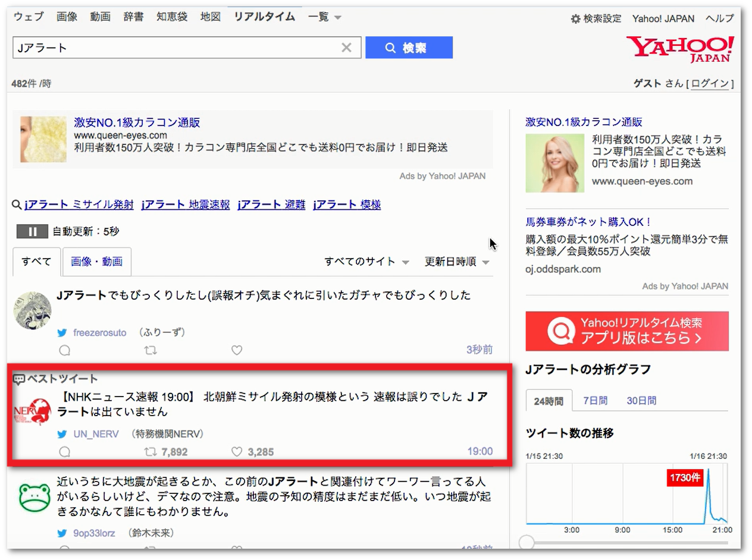
Task: Click the ログイン link
Action: pos(710,84)
